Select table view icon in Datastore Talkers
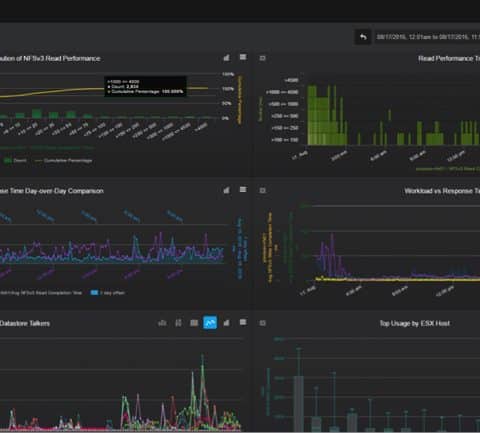The width and height of the screenshot is (480, 433). pyautogui.click(x=194, y=323)
